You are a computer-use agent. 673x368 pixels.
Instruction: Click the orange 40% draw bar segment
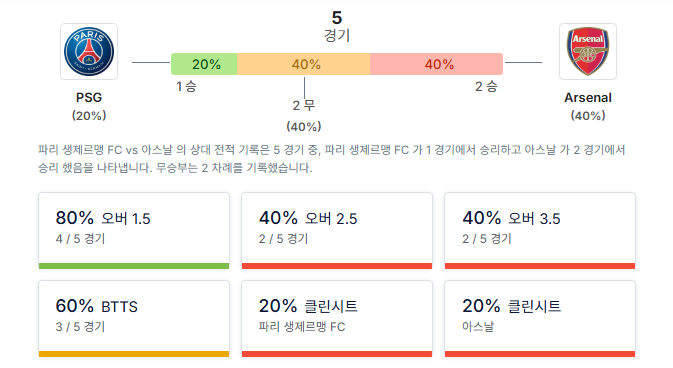[303, 64]
